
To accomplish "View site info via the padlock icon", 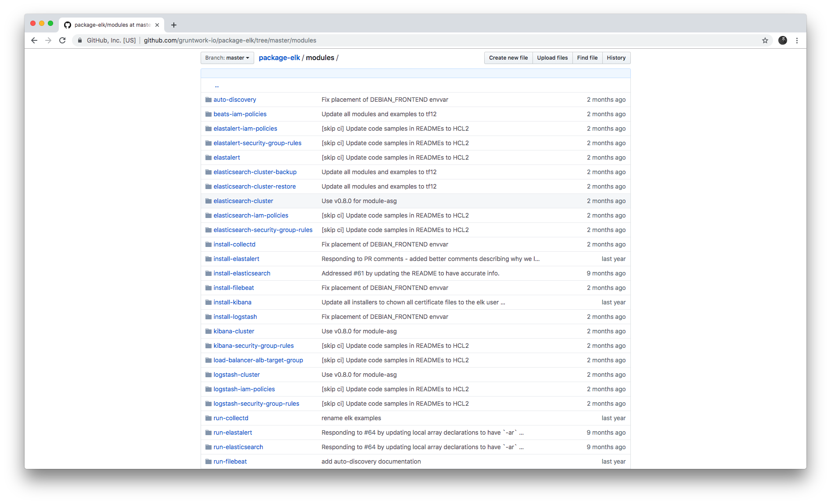I will pyautogui.click(x=80, y=40).
